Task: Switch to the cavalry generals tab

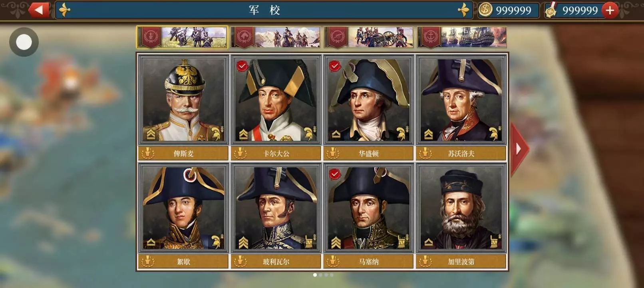Action: (x=276, y=37)
